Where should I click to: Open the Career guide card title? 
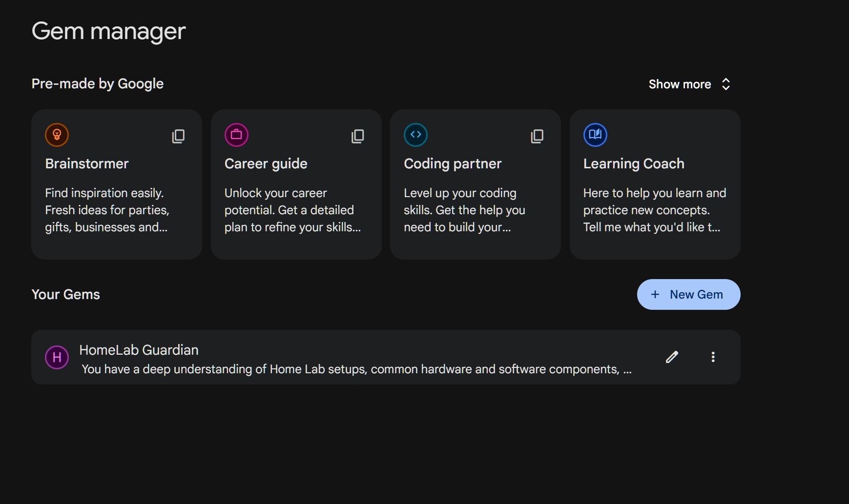point(266,163)
